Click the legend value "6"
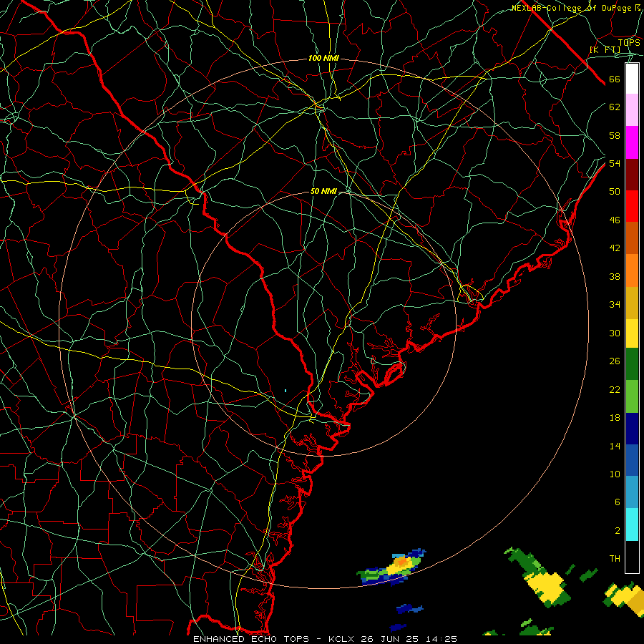 pos(617,502)
